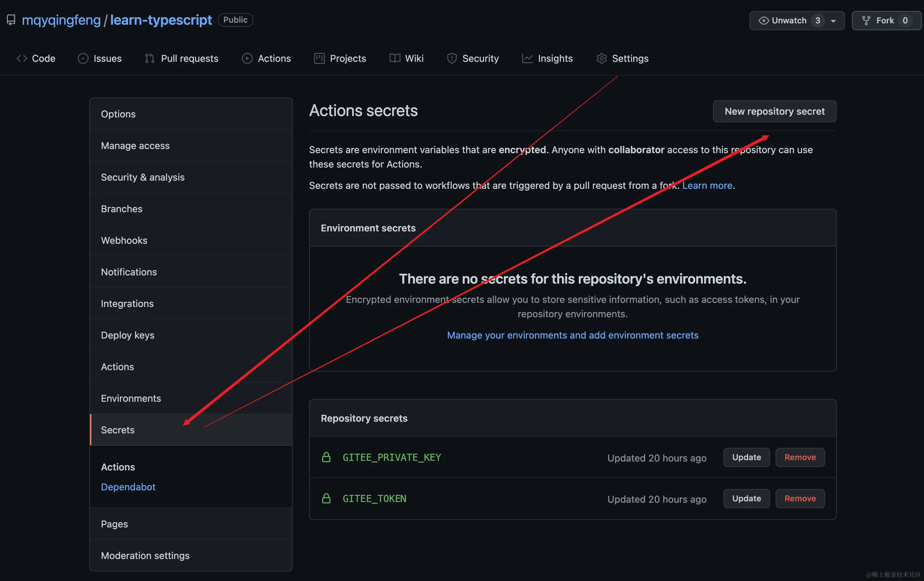Open the Dependabot secrets link
The image size is (924, 581).
coord(128,487)
